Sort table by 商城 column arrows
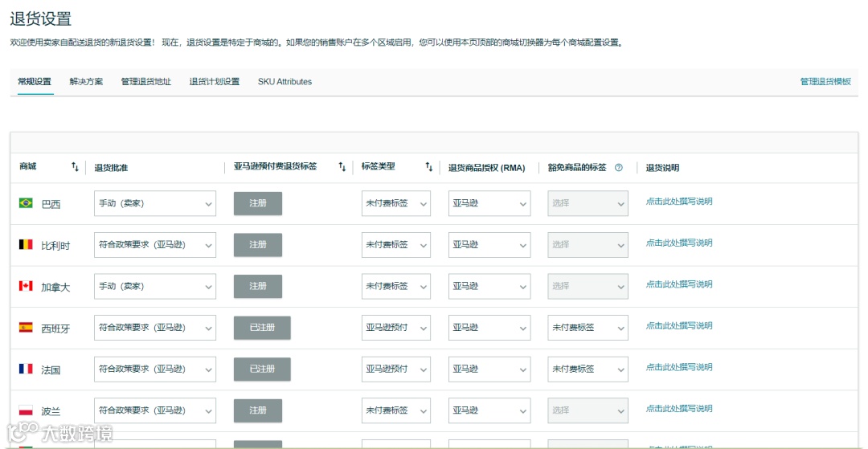The height and width of the screenshot is (449, 868). pyautogui.click(x=76, y=166)
